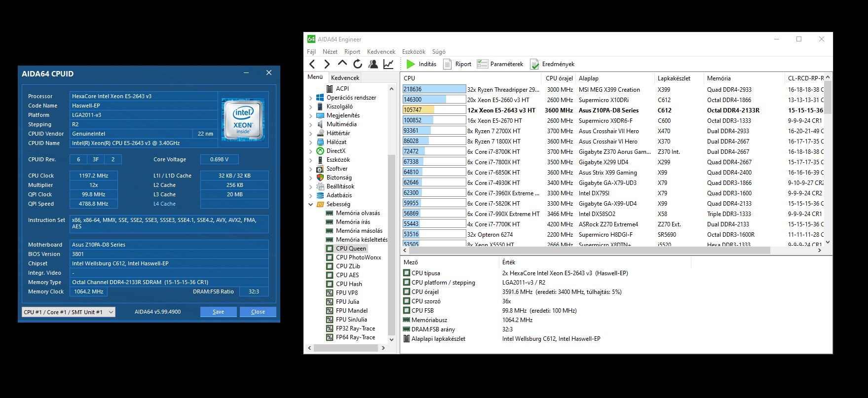The width and height of the screenshot is (868, 398).
Task: Select Memória olvasás benchmark
Action: pyautogui.click(x=358, y=213)
